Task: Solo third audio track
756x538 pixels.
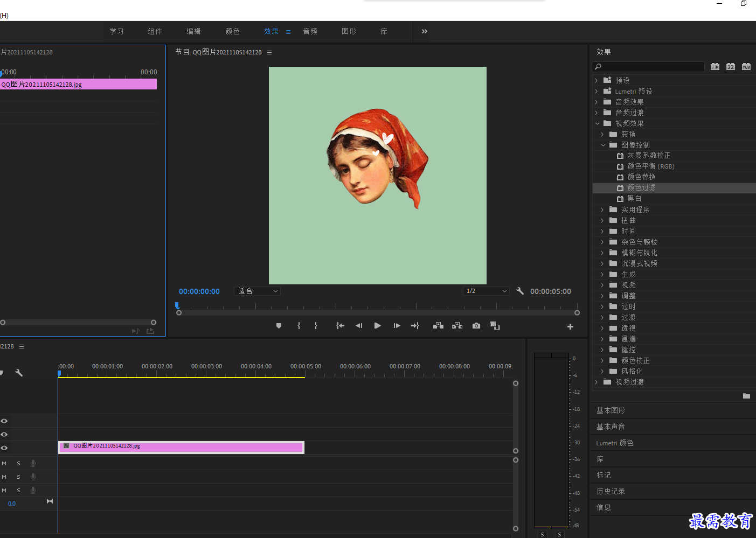Action: 18,490
